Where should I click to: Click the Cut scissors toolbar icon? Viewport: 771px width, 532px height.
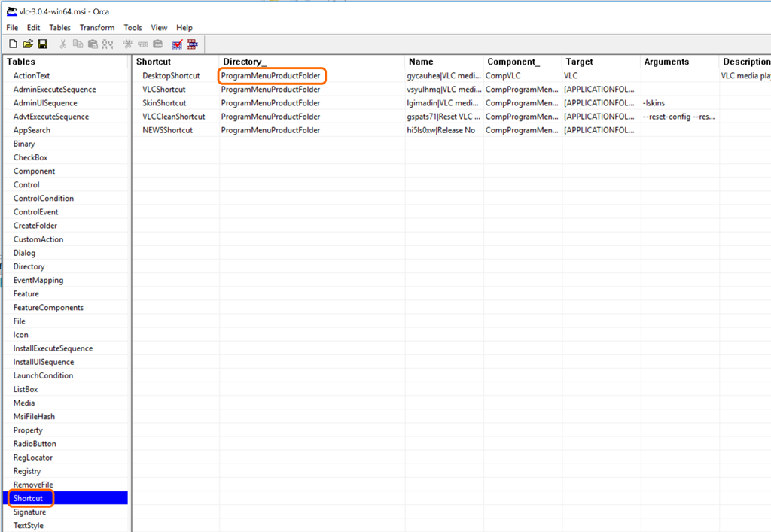[63, 44]
